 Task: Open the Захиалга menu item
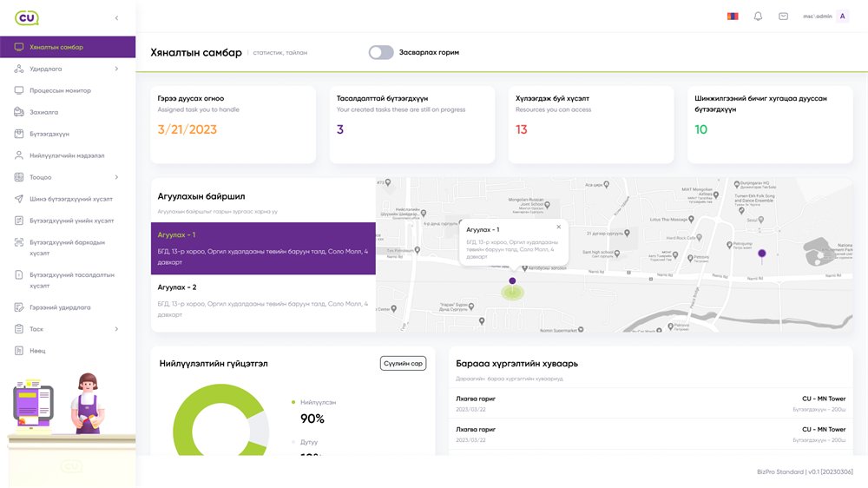(x=68, y=112)
